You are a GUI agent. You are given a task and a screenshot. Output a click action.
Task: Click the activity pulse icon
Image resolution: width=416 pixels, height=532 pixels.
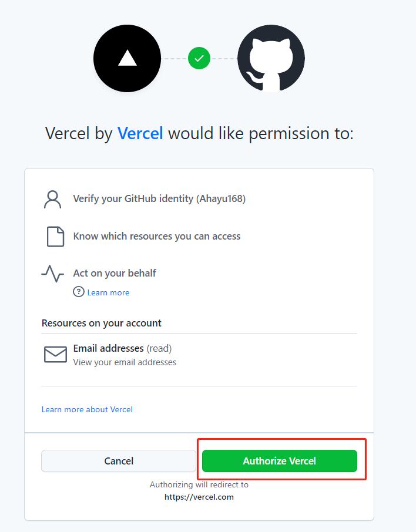(53, 274)
